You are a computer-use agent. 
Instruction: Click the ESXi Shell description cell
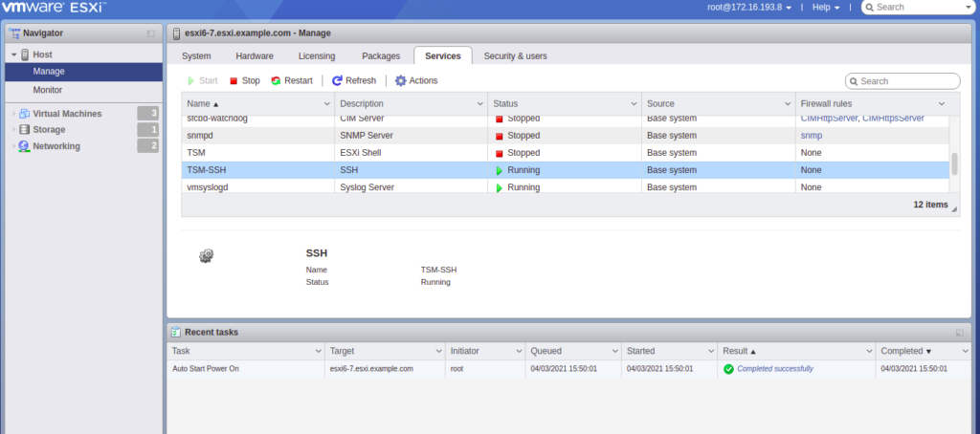pyautogui.click(x=412, y=153)
